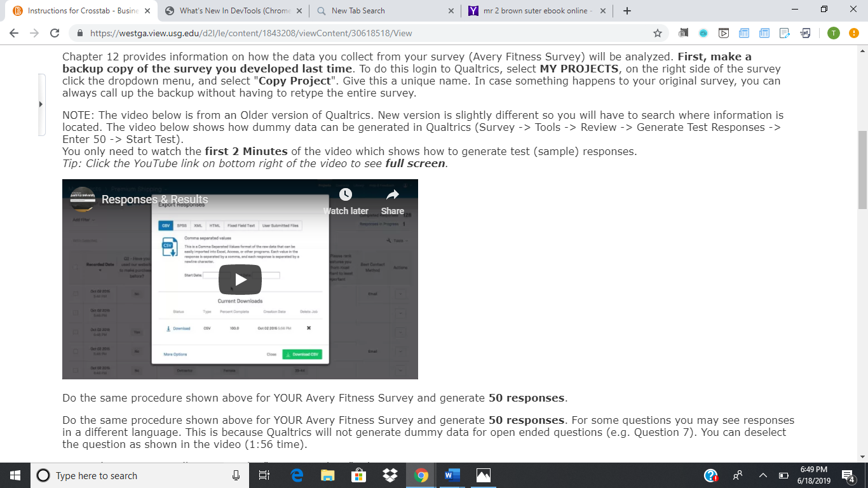
Task: Open Microsoft Word from the taskbar
Action: [x=451, y=475]
